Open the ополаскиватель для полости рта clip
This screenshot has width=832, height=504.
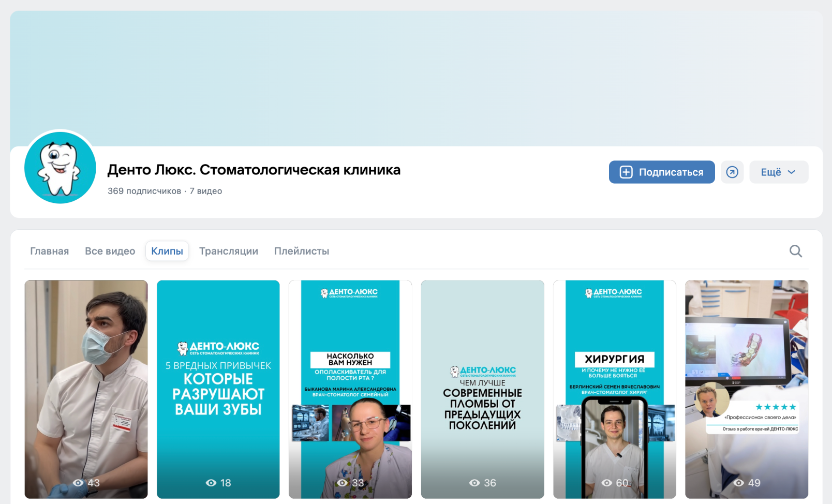click(350, 389)
